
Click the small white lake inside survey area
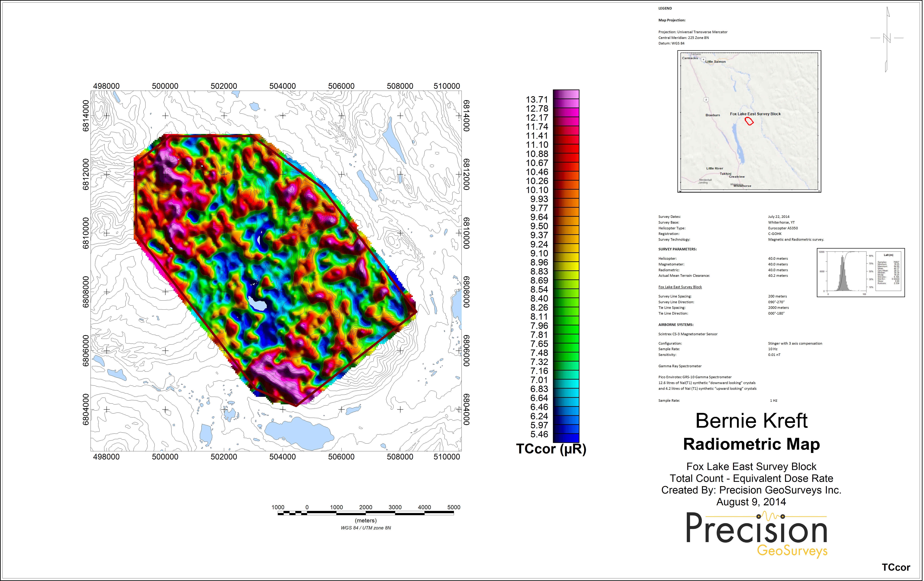coord(257,303)
